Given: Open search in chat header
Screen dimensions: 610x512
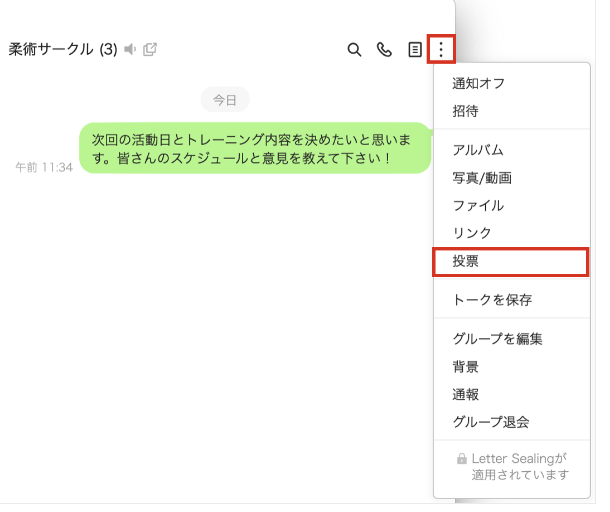Looking at the screenshot, I should [354, 50].
